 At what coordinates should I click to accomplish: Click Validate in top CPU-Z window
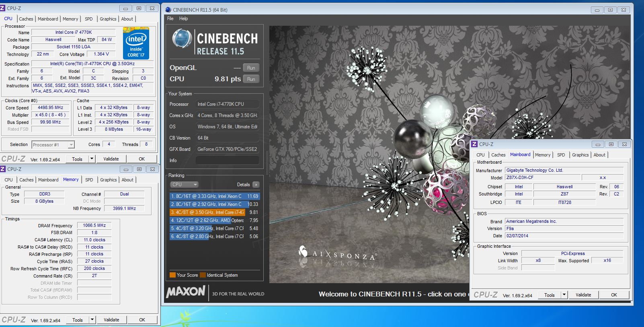(x=111, y=159)
